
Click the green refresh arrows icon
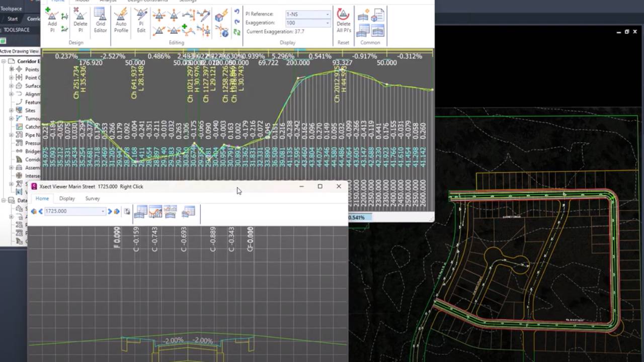tap(237, 32)
